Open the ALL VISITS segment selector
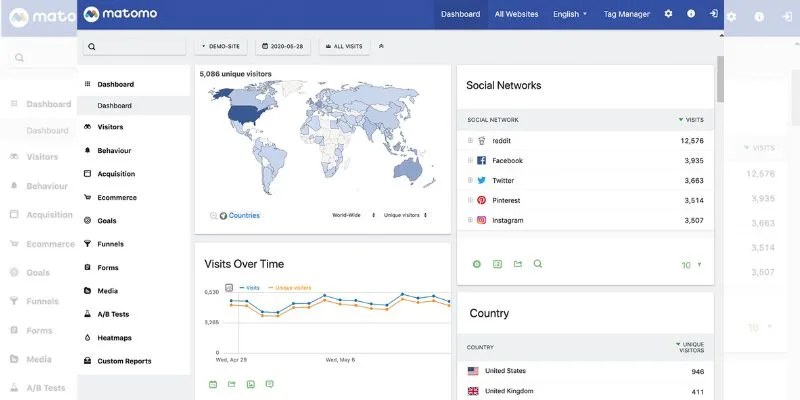This screenshot has width=800, height=400. pos(344,46)
